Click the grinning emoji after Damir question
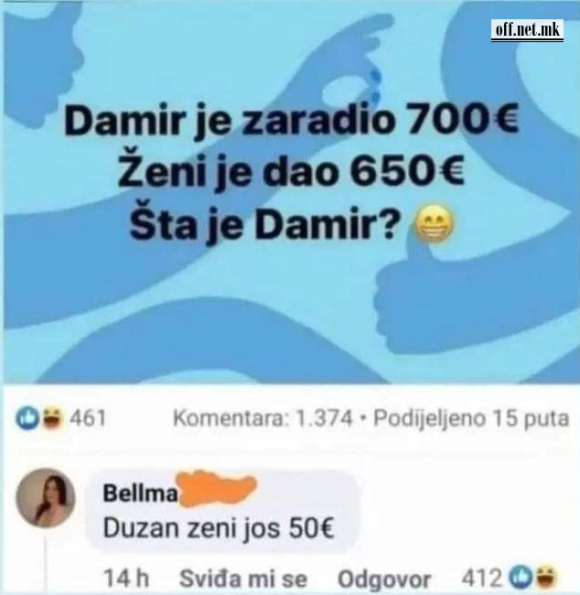The image size is (580, 595). tap(433, 224)
